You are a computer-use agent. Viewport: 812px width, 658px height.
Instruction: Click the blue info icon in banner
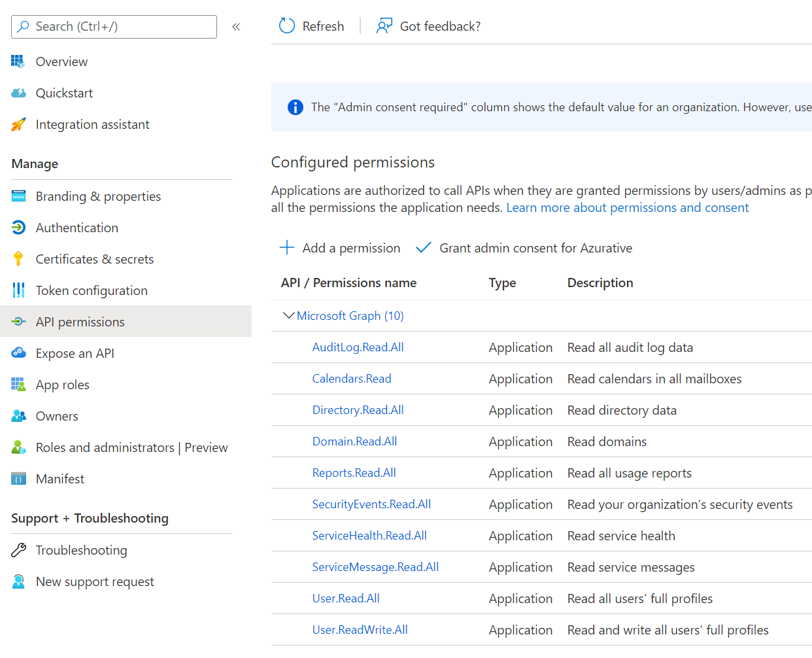[x=296, y=107]
